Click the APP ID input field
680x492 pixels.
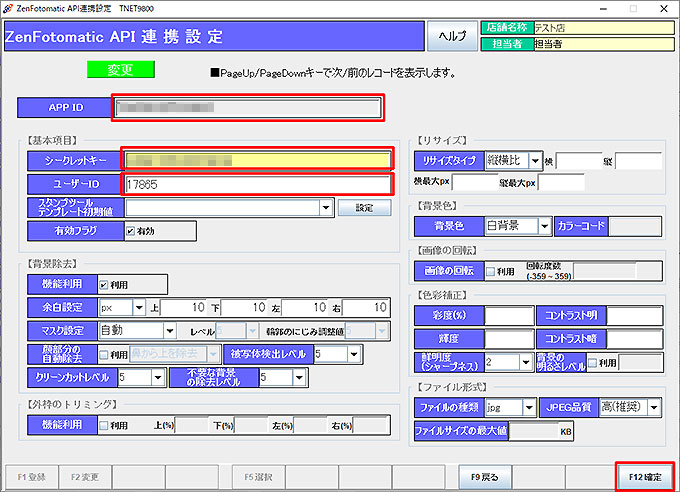(x=248, y=108)
